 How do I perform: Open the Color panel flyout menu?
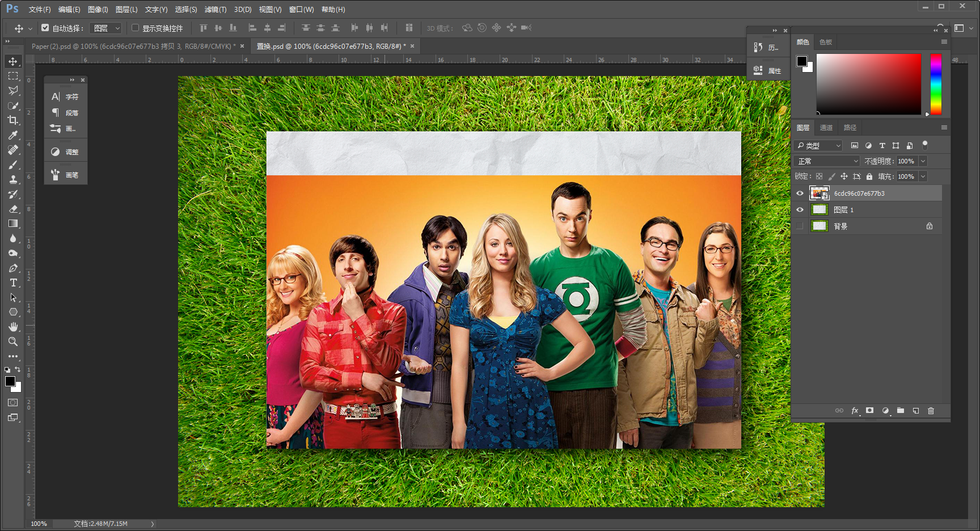944,42
